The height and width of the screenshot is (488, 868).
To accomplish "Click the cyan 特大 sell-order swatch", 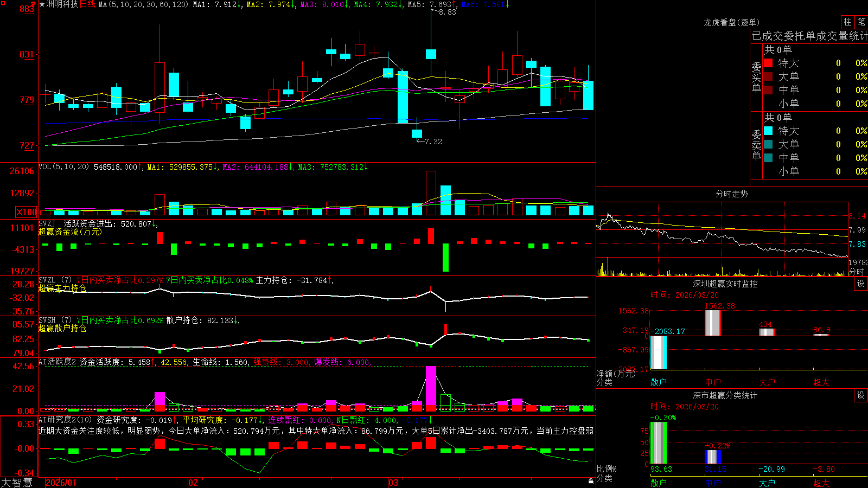I will 768,131.
